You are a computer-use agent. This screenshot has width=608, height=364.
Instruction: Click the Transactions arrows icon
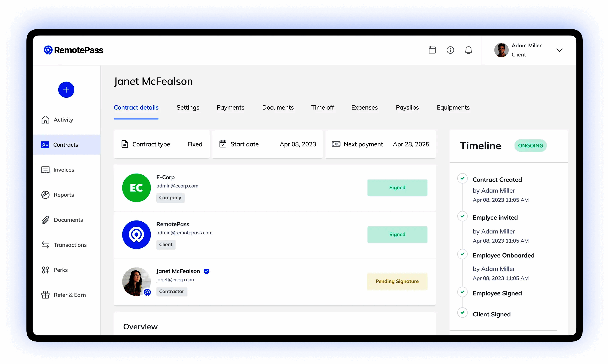pos(45,245)
